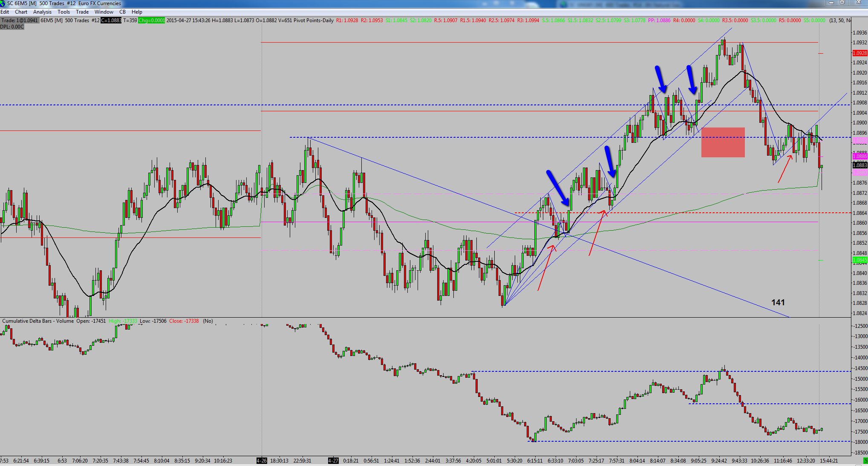Image resolution: width=868 pixels, height=466 pixels.
Task: Open the Edit menu
Action: [x=5, y=12]
